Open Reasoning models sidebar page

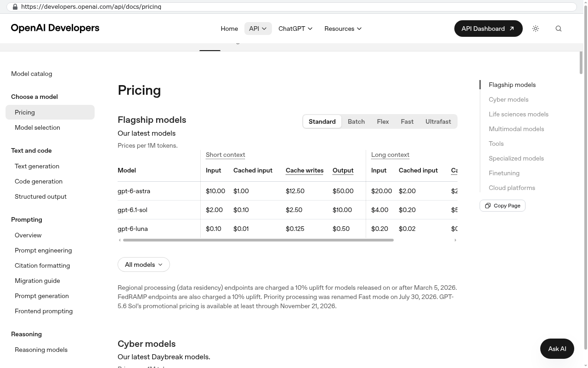(41, 350)
